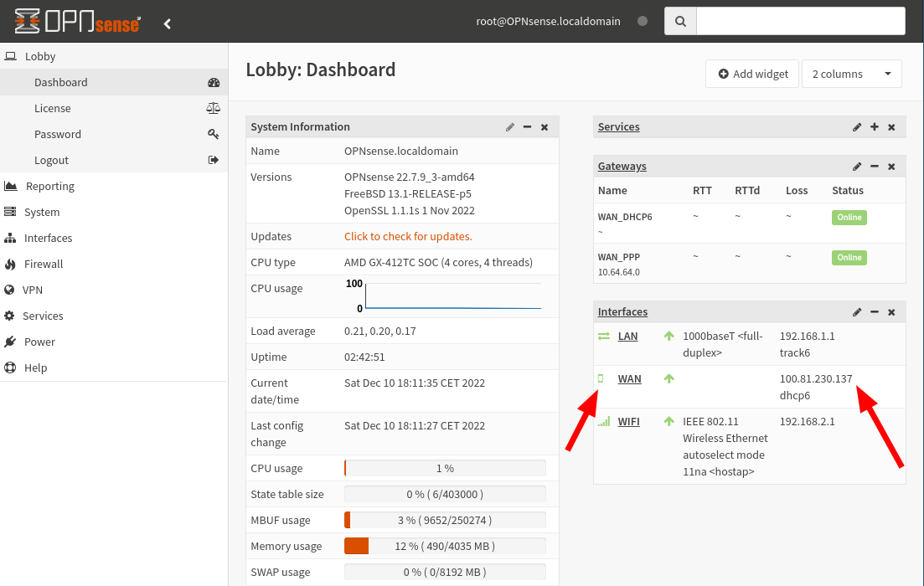Open the WIFI interface link
This screenshot has width=924, height=586.
pyautogui.click(x=629, y=422)
